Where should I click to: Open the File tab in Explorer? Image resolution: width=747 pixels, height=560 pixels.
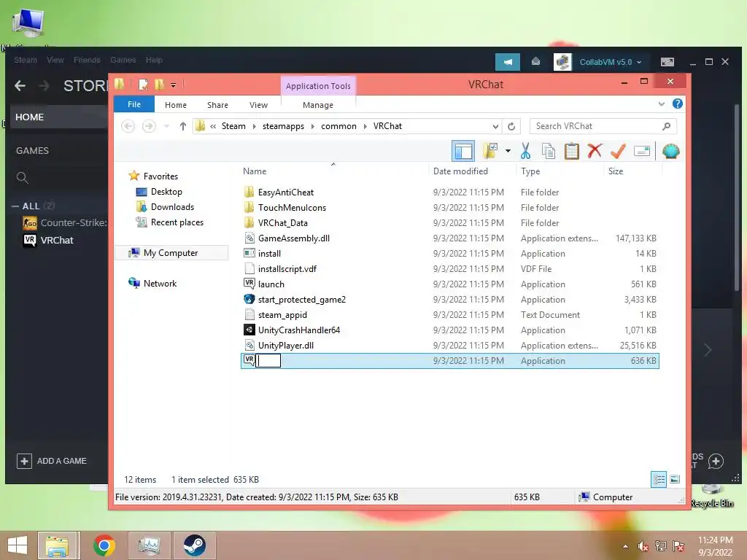pos(134,104)
